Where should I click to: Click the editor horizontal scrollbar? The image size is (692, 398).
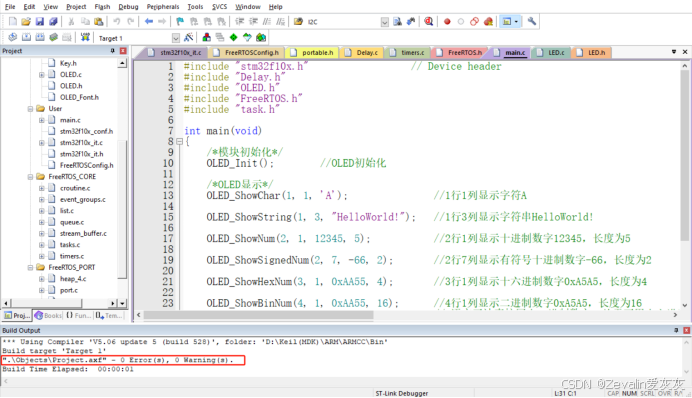click(x=258, y=315)
